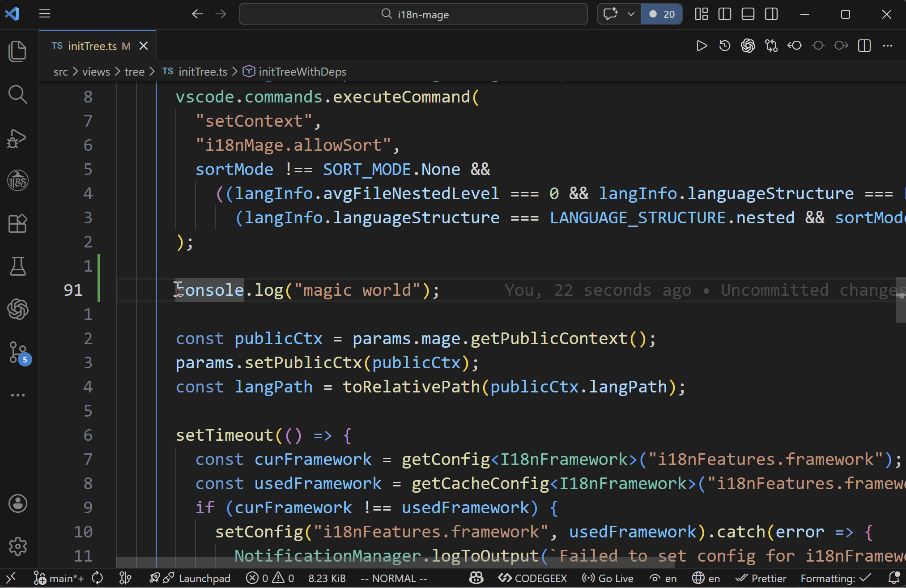906x588 pixels.
Task: Open the Testing flask view
Action: click(x=18, y=266)
